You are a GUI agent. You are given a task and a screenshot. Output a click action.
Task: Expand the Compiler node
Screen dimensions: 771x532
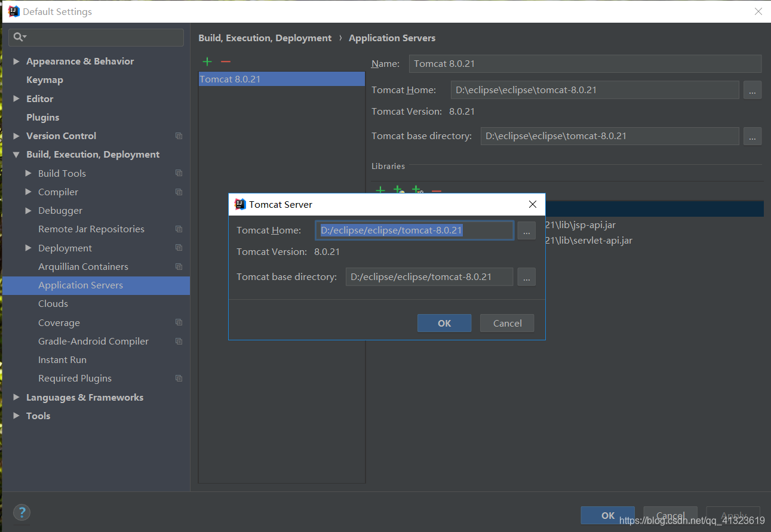point(28,192)
